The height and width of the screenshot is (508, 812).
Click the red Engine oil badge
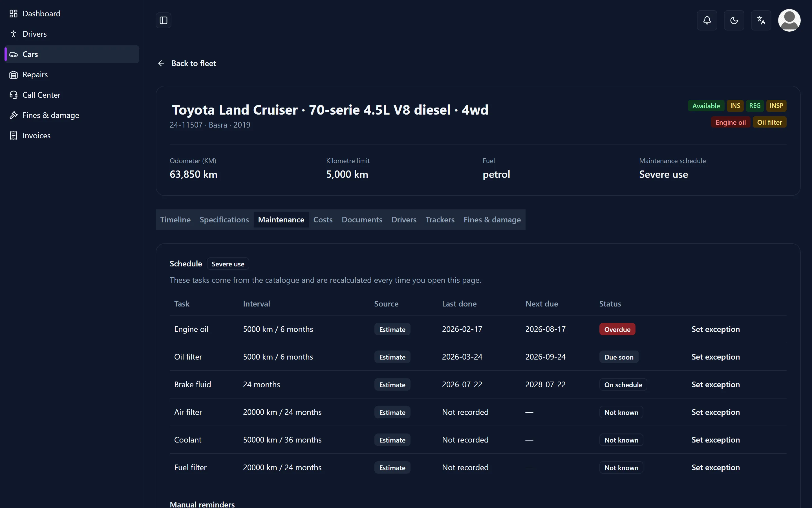(731, 122)
